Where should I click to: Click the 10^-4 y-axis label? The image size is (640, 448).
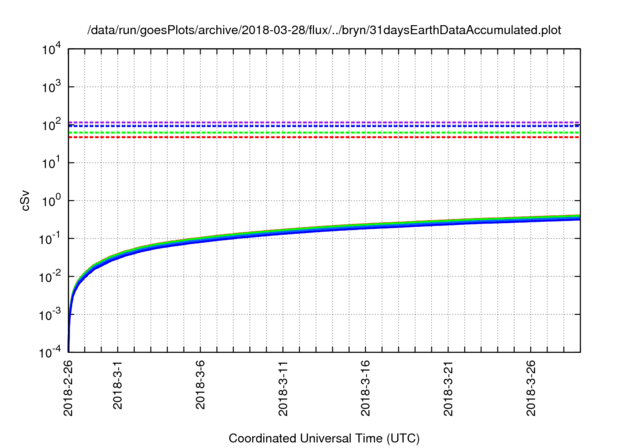click(x=50, y=353)
